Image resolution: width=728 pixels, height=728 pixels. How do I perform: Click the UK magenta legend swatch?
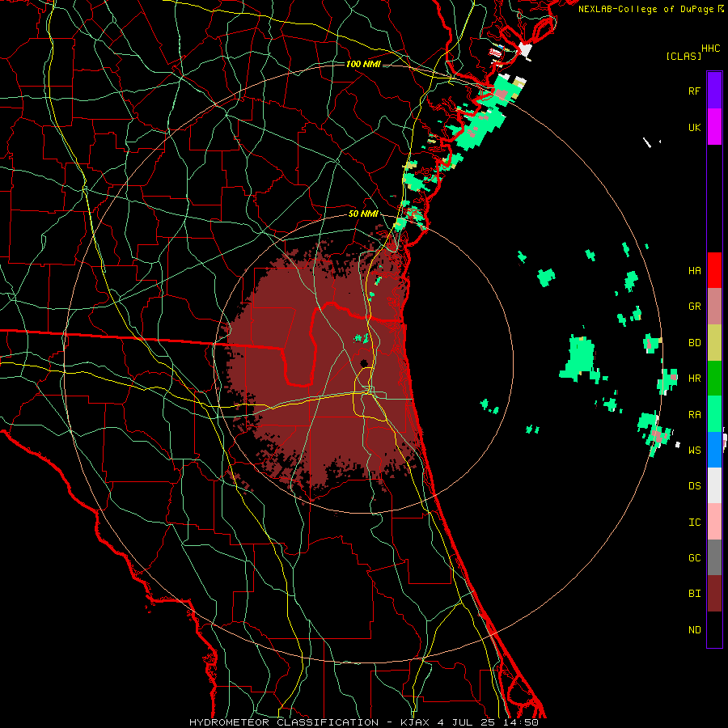tap(714, 127)
